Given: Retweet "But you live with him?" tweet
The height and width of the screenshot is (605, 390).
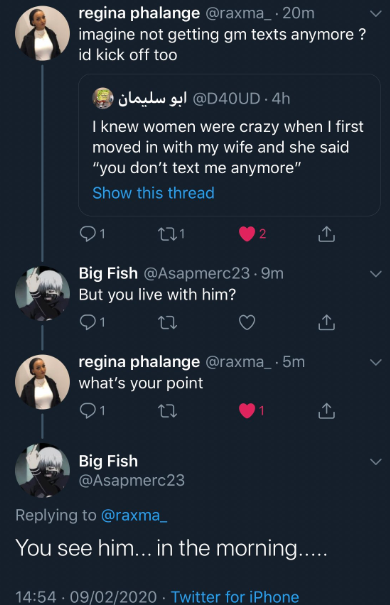Looking at the screenshot, I should pos(168,323).
